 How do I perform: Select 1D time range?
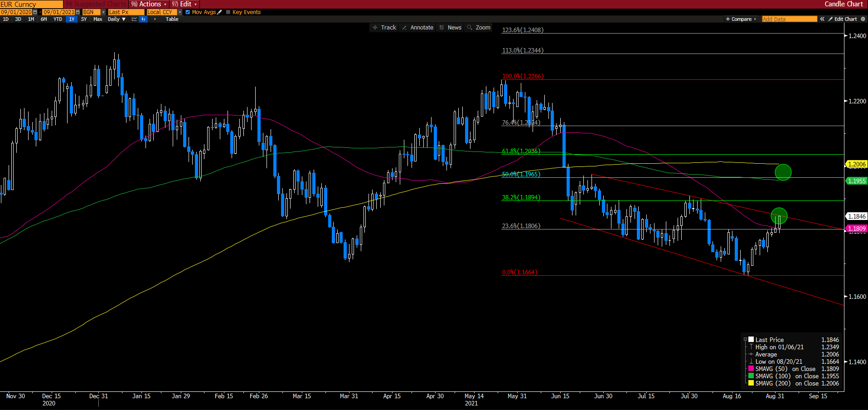[x=5, y=19]
